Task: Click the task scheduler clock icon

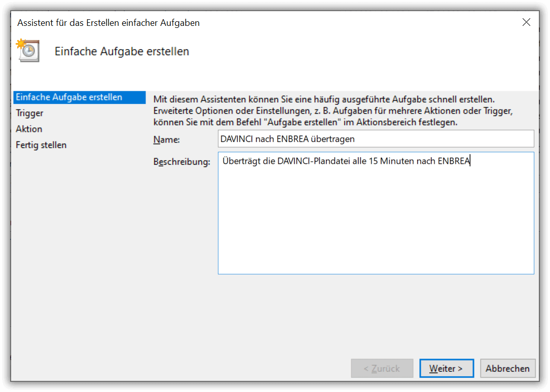Action: coord(28,51)
